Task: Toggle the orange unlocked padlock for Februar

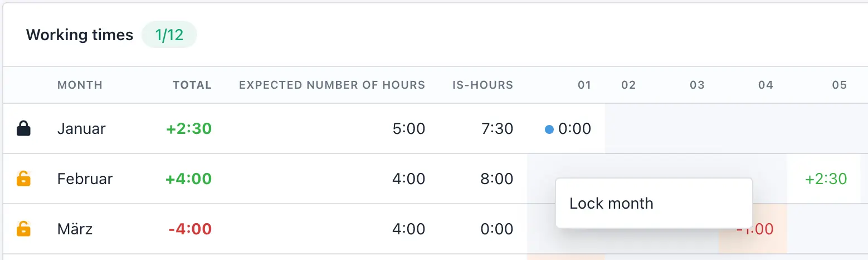Action: [23, 179]
